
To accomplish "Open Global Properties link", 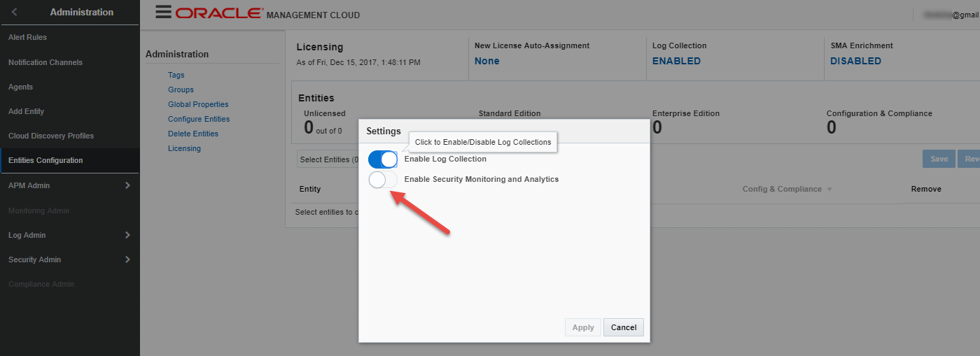I will pyautogui.click(x=198, y=104).
